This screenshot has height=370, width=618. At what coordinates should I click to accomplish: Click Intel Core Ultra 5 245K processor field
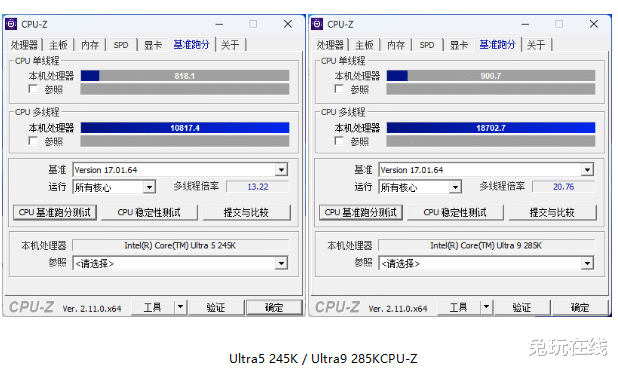tap(180, 245)
